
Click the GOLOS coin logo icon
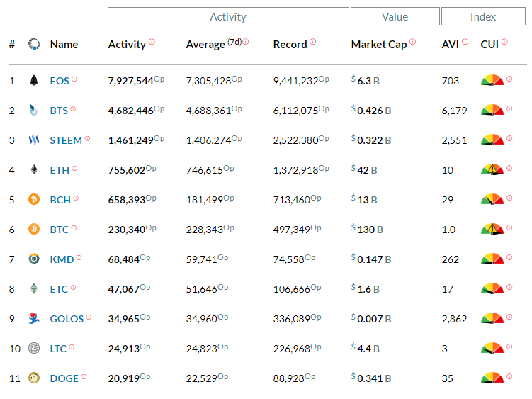click(34, 318)
